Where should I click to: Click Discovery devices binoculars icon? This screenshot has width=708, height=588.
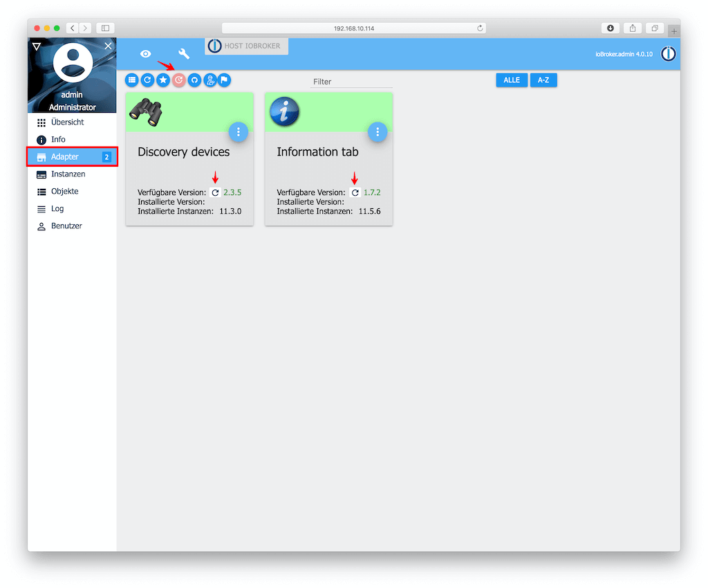[146, 111]
